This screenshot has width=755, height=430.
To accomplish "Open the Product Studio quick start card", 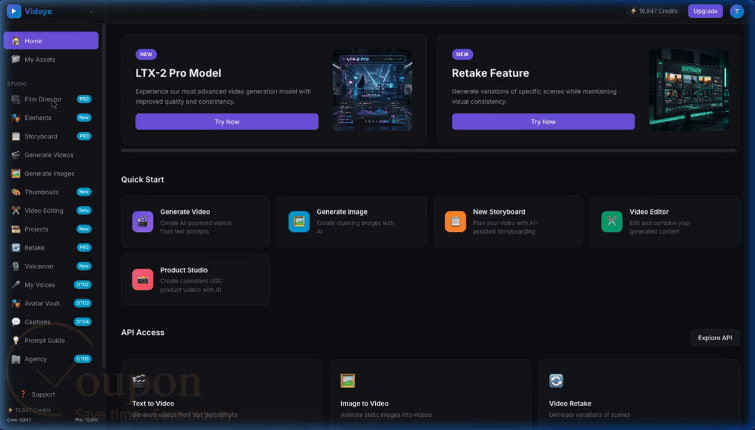I will coord(195,280).
